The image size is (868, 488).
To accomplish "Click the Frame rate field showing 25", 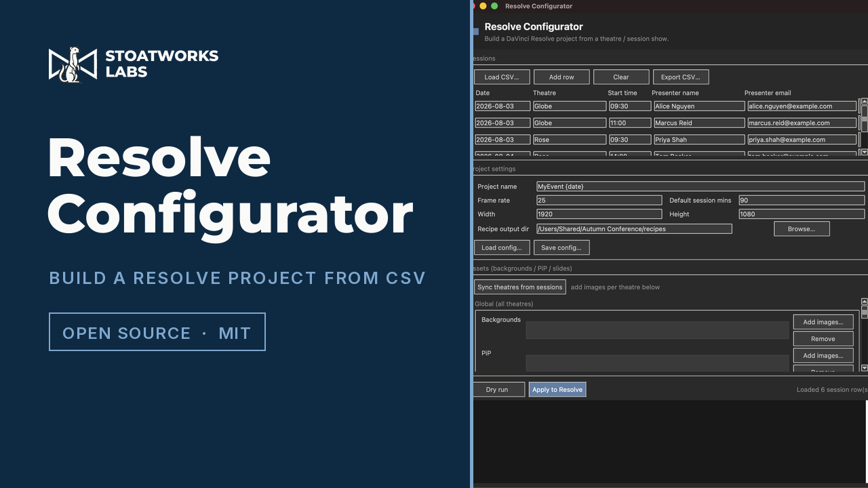I will click(599, 200).
